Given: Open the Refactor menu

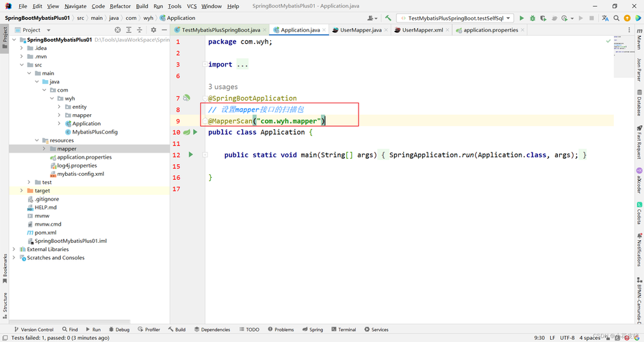Looking at the screenshot, I should pos(120,6).
